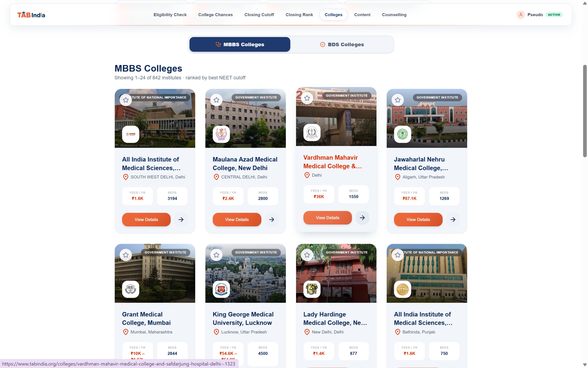The width and height of the screenshot is (588, 368).
Task: Star the King George Medical University card
Action: tap(216, 255)
